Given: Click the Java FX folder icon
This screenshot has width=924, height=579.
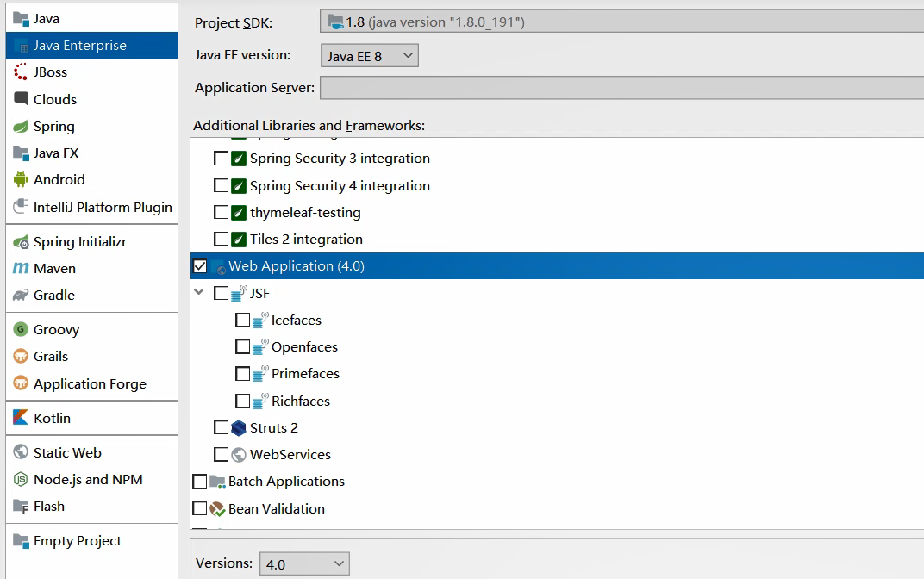Looking at the screenshot, I should tap(21, 153).
